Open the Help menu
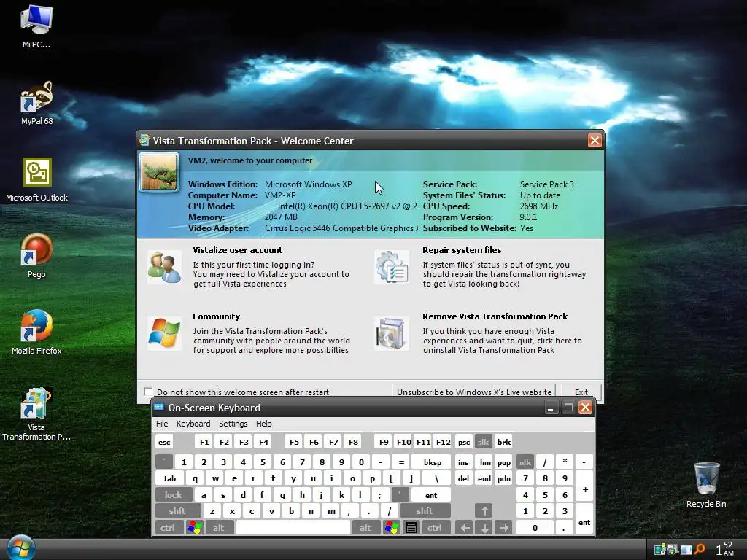 pyautogui.click(x=263, y=424)
